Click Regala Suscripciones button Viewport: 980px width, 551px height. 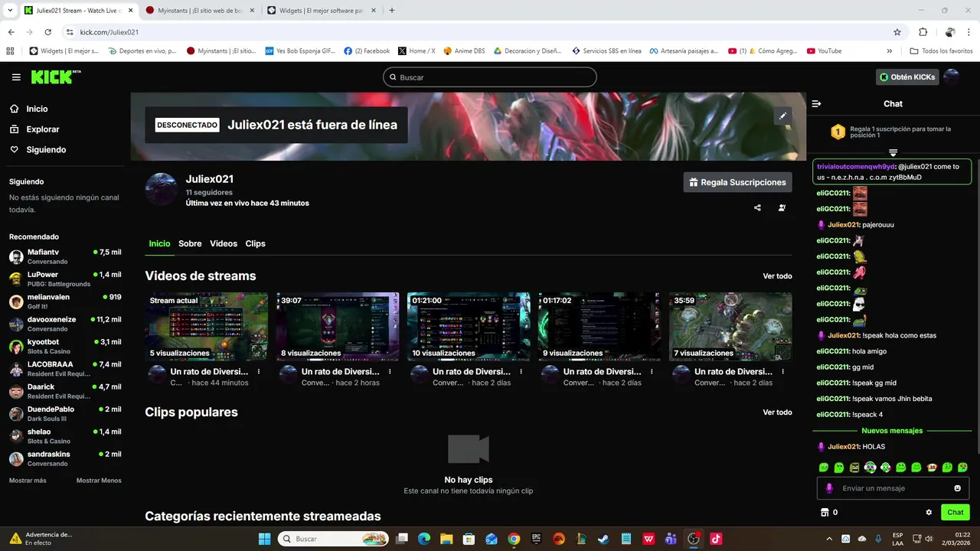[x=737, y=182]
